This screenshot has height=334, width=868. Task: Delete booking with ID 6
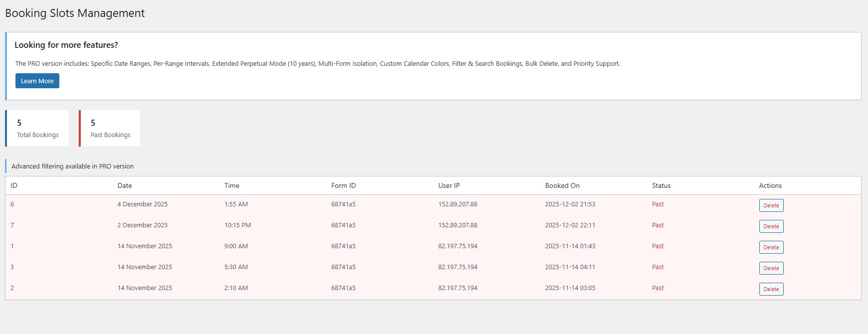(771, 205)
